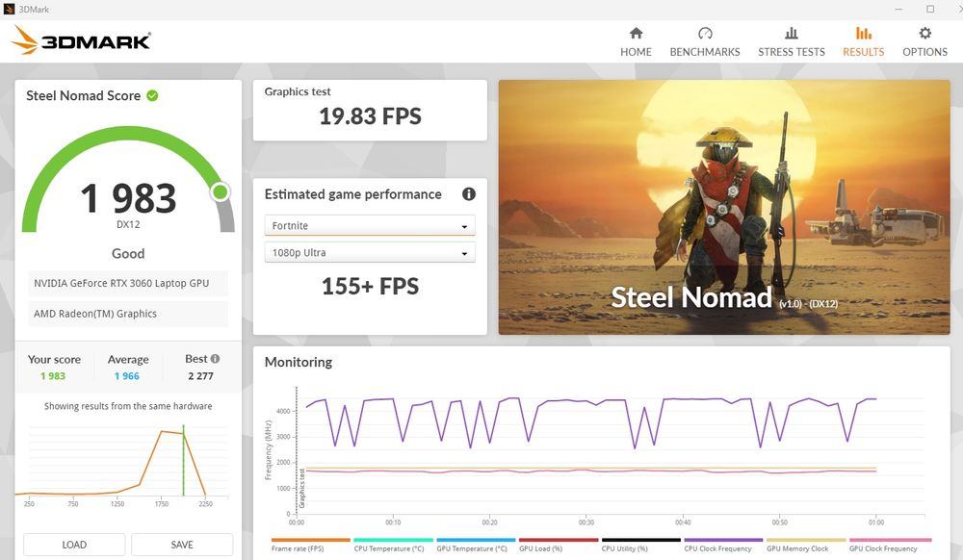Open the BENCHMARKS tab
963x560 pixels.
pos(705,41)
